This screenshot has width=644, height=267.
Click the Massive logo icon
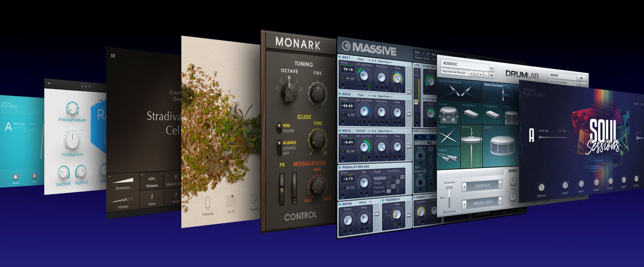[x=346, y=45]
